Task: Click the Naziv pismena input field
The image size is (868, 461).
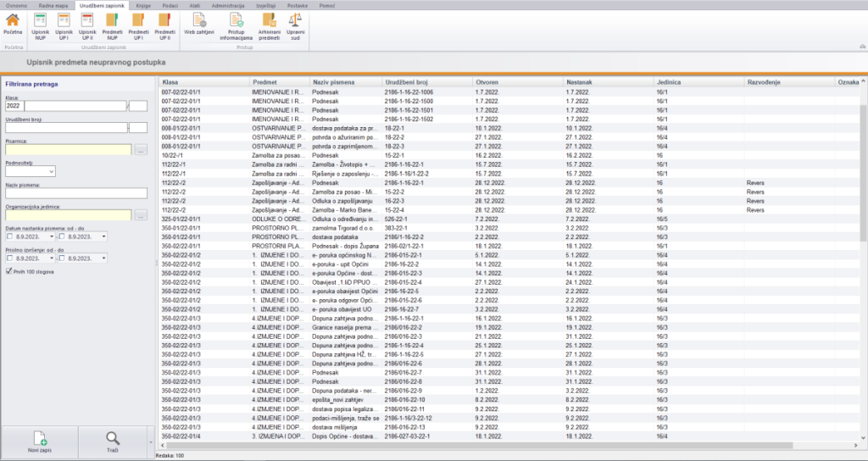Action: point(76,193)
